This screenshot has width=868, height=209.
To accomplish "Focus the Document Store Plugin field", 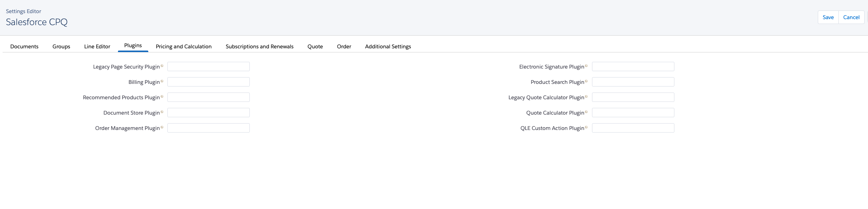I will (209, 113).
